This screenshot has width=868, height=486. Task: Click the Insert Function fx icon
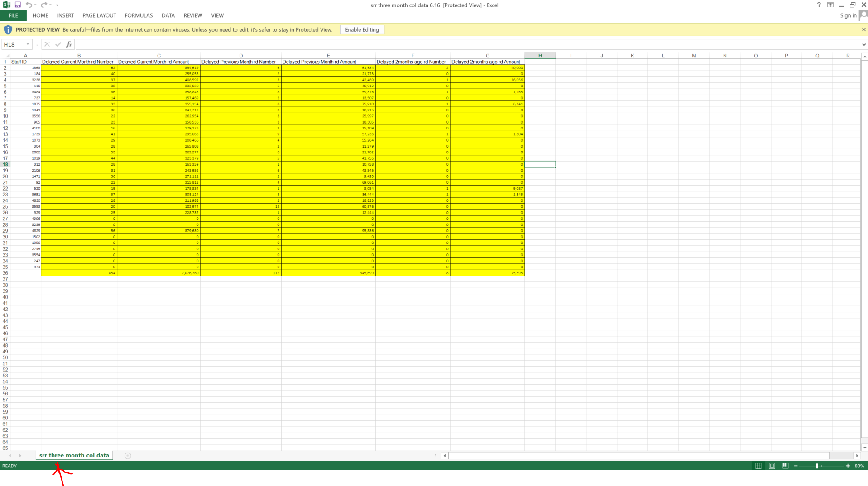pyautogui.click(x=69, y=44)
